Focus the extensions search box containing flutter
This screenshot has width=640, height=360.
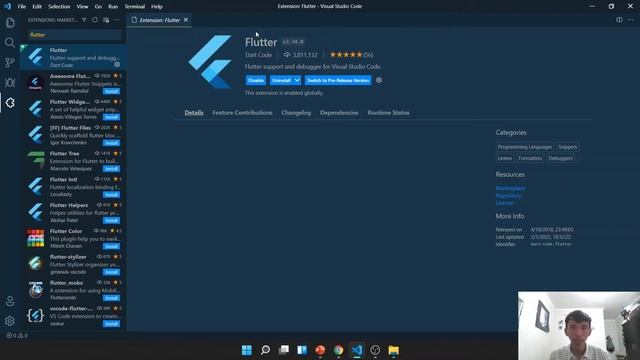[x=75, y=35]
